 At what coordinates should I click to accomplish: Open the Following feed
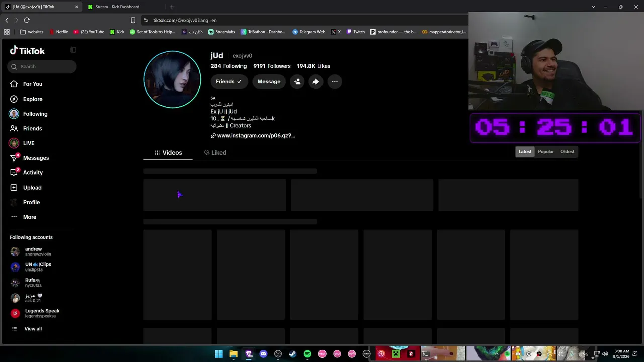[x=35, y=114]
